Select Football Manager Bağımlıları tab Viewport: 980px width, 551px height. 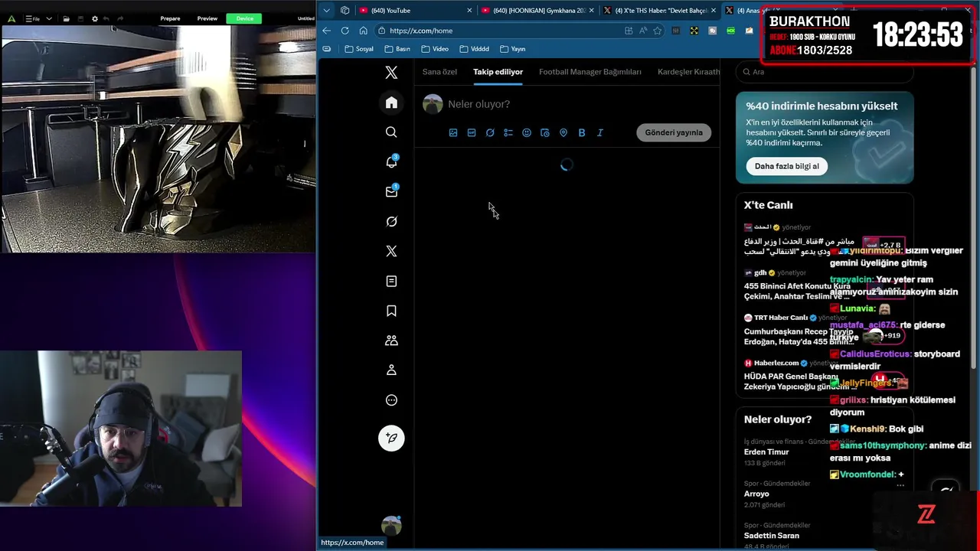pos(590,72)
